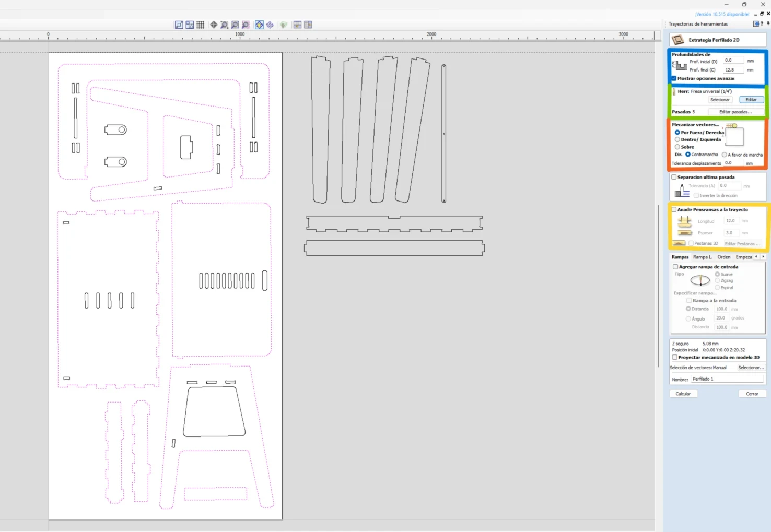Viewport: 771px width, 532px height.
Task: Click the 'Posición inicial' label
Action: pyautogui.click(x=685, y=350)
